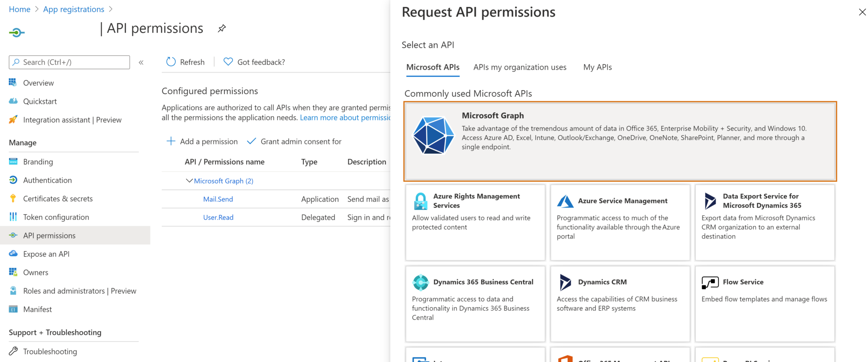
Task: Select the Flow Service card title
Action: tap(743, 282)
